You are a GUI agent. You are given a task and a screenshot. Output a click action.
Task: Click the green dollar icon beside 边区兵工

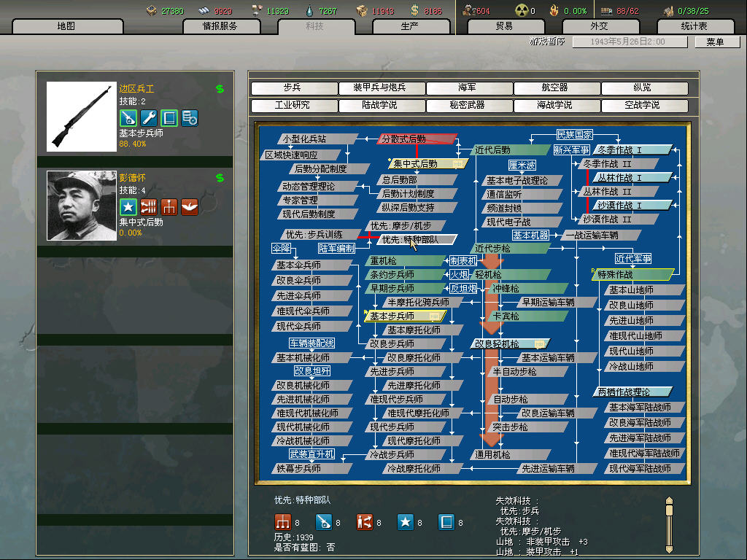(220, 89)
